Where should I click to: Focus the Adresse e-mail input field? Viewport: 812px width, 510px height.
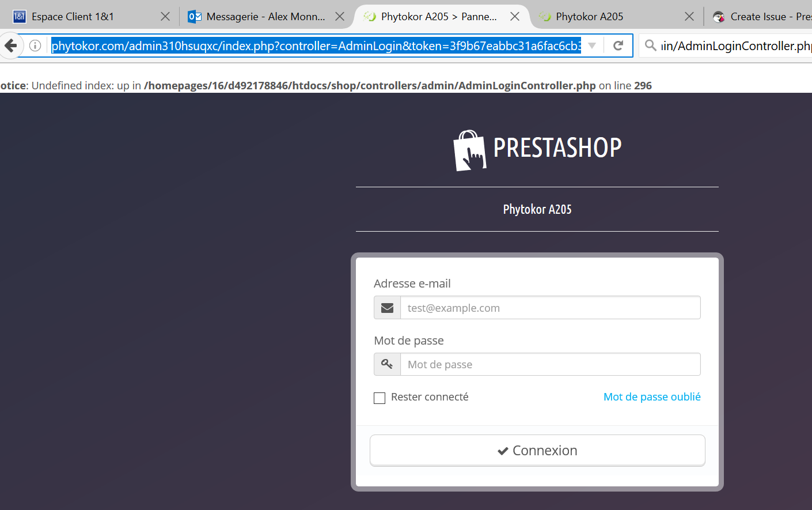pos(551,308)
